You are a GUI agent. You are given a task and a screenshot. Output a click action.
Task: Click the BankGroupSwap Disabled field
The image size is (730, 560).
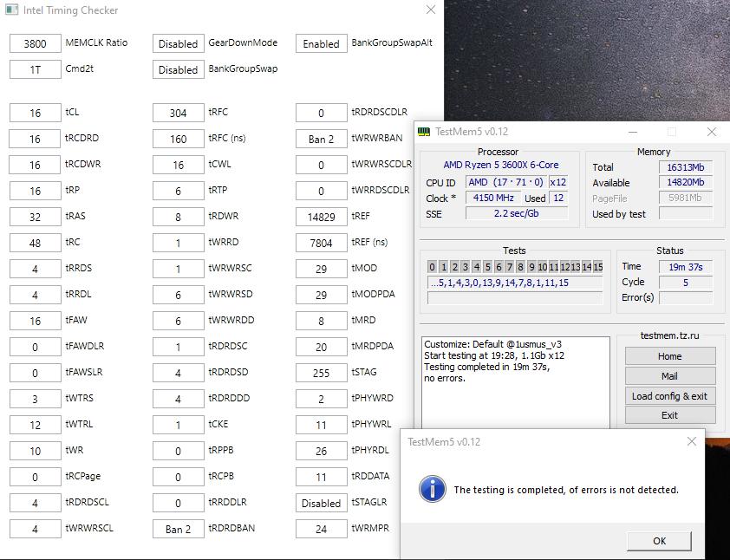[179, 69]
